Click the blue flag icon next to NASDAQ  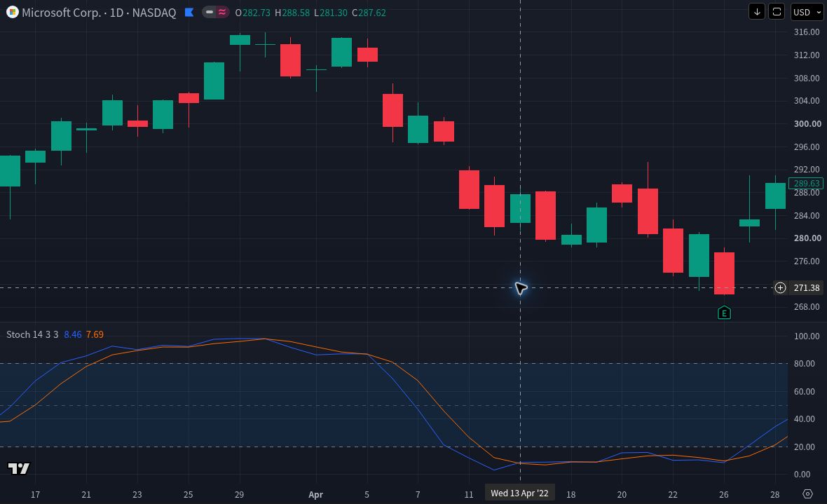[189, 12]
